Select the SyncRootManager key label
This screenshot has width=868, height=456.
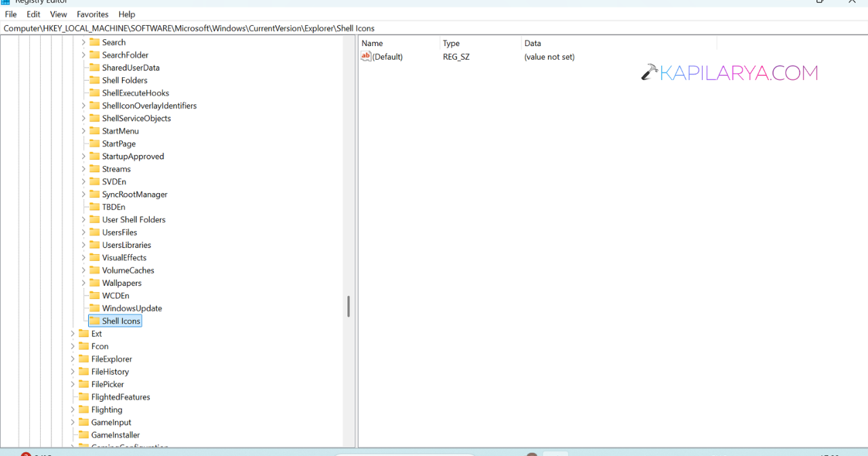135,194
